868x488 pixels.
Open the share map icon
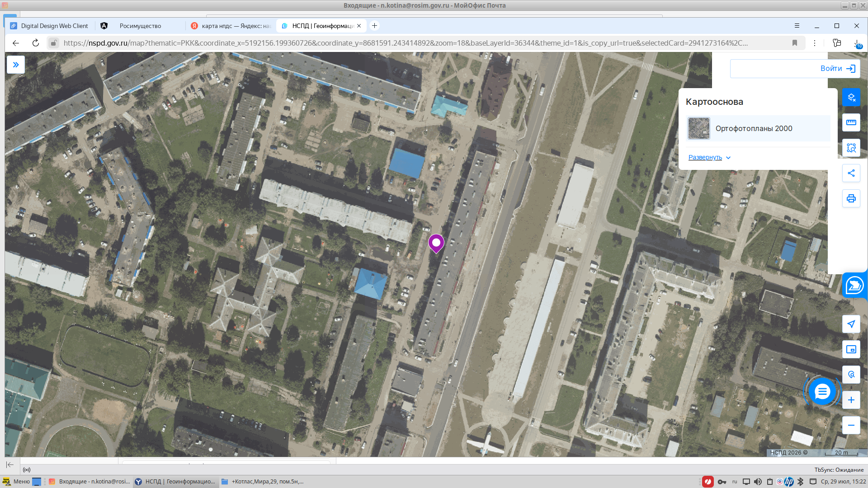point(851,173)
